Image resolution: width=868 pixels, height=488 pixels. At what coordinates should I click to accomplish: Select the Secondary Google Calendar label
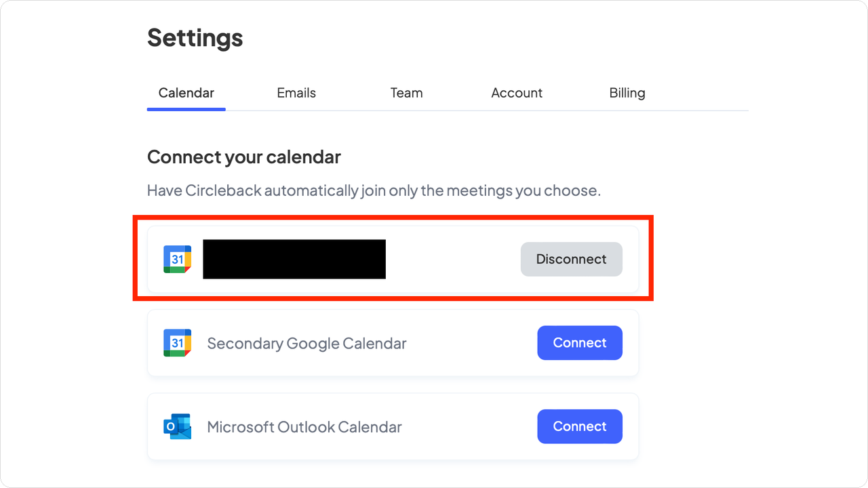[307, 343]
